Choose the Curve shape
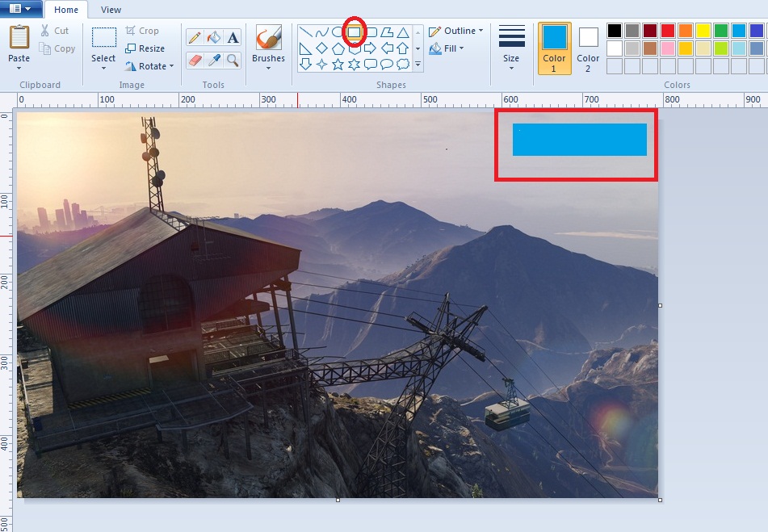This screenshot has width=768, height=532. (x=321, y=32)
